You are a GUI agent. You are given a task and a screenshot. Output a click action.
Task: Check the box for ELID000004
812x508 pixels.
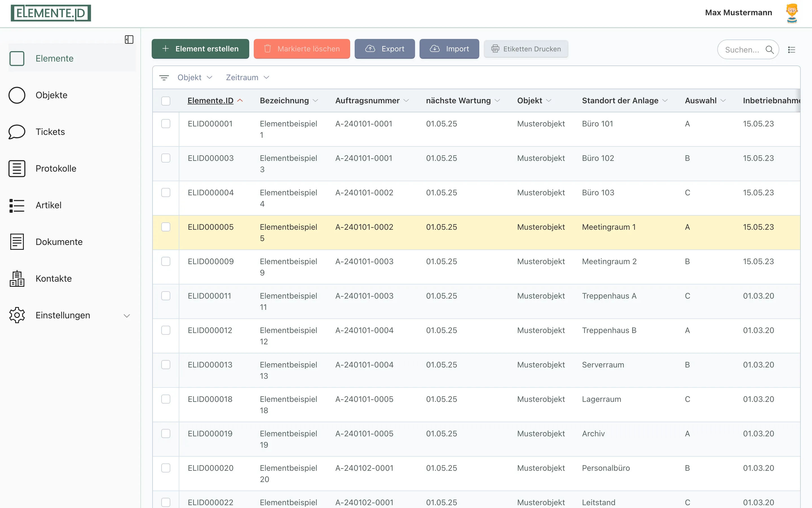tap(166, 192)
